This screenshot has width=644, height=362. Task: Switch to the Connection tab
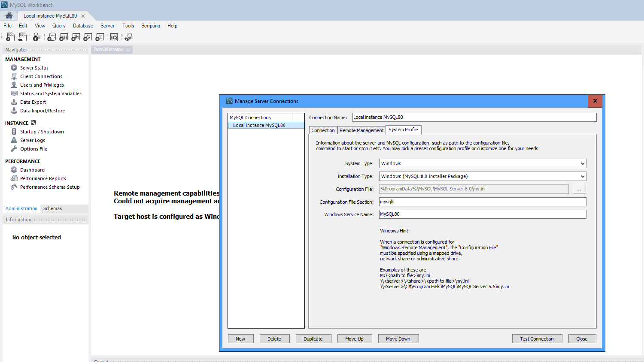323,130
